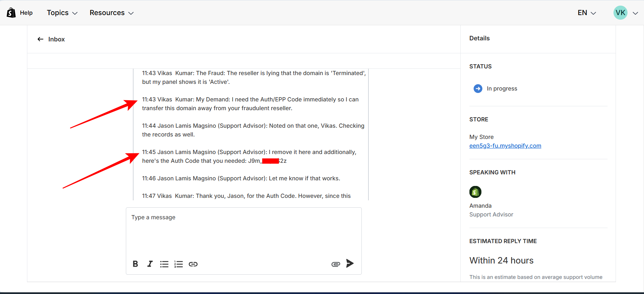Click the 'SPEAKING WITH' heading

click(492, 172)
